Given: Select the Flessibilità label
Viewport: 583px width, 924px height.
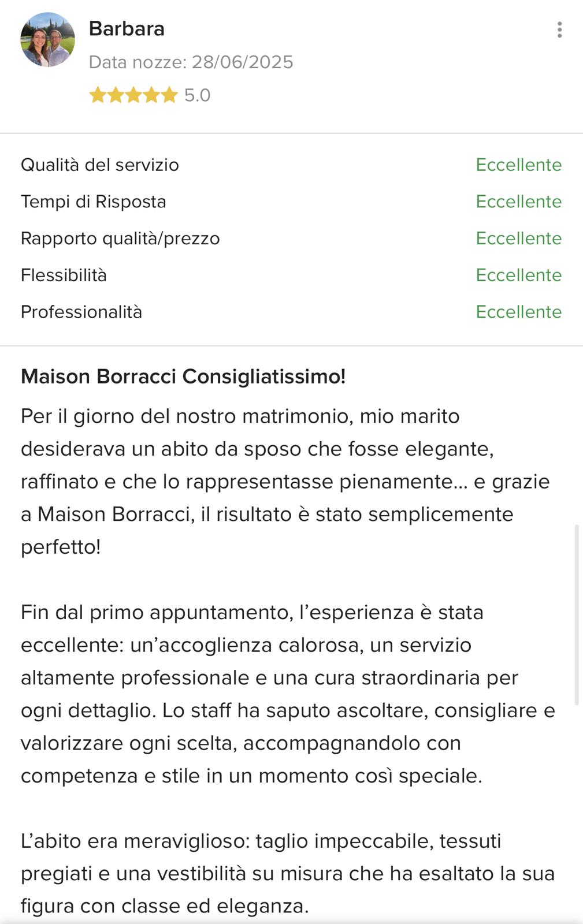Looking at the screenshot, I should (x=64, y=275).
